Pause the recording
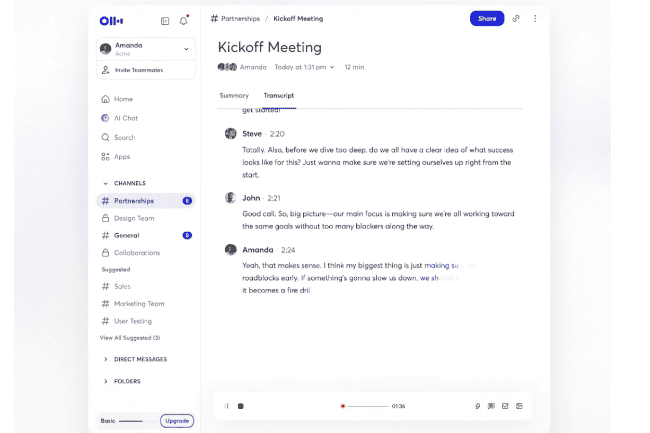 (x=227, y=406)
